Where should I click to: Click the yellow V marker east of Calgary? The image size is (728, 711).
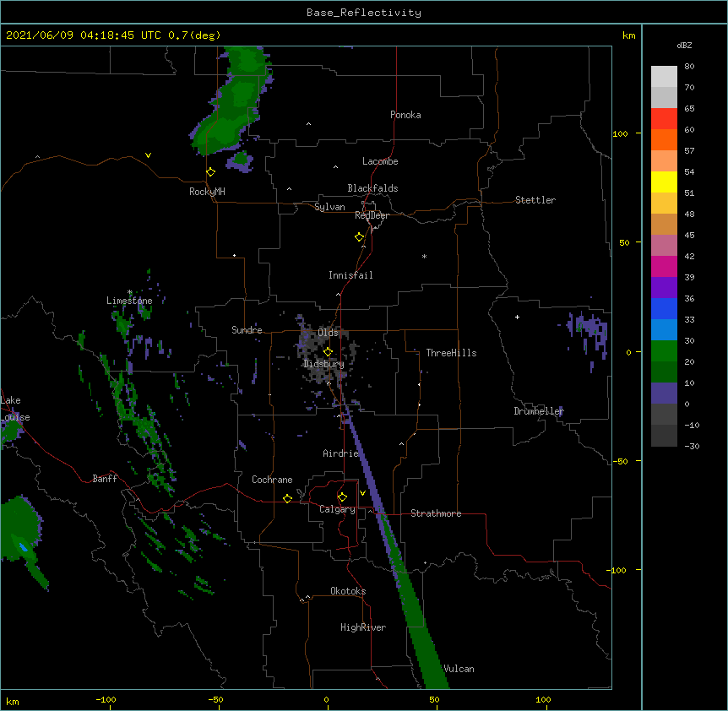coord(362,493)
